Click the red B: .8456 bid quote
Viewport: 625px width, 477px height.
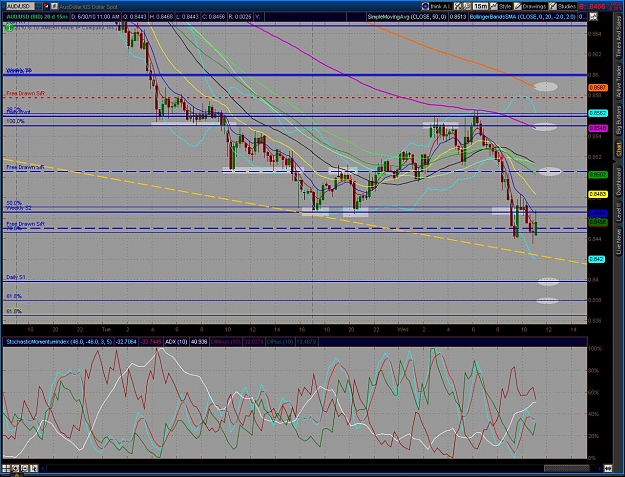tap(592, 6)
